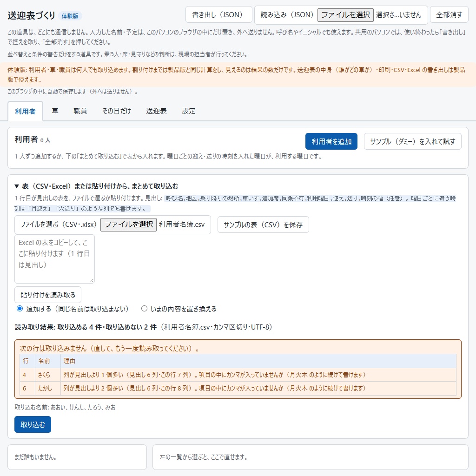Click 左の一覧から選ぶと、ここで直せます text
Viewport: 476px width, 476px height.
coord(204,457)
